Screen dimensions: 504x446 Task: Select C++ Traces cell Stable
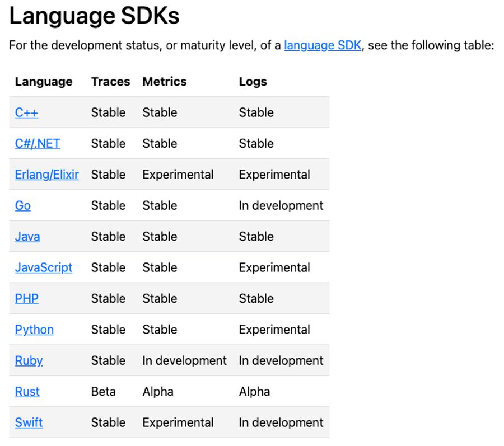tap(108, 112)
